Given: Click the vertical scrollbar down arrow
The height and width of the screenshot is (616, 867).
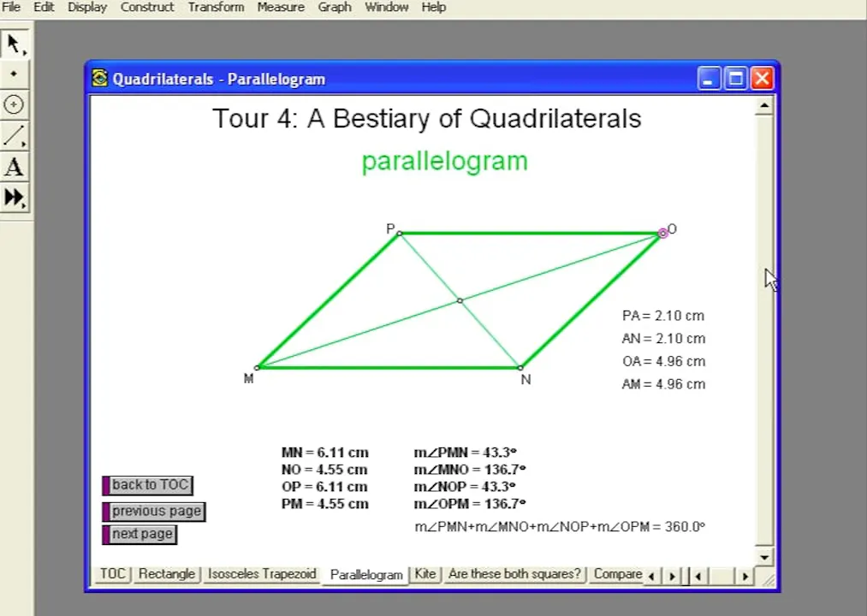Looking at the screenshot, I should 764,557.
